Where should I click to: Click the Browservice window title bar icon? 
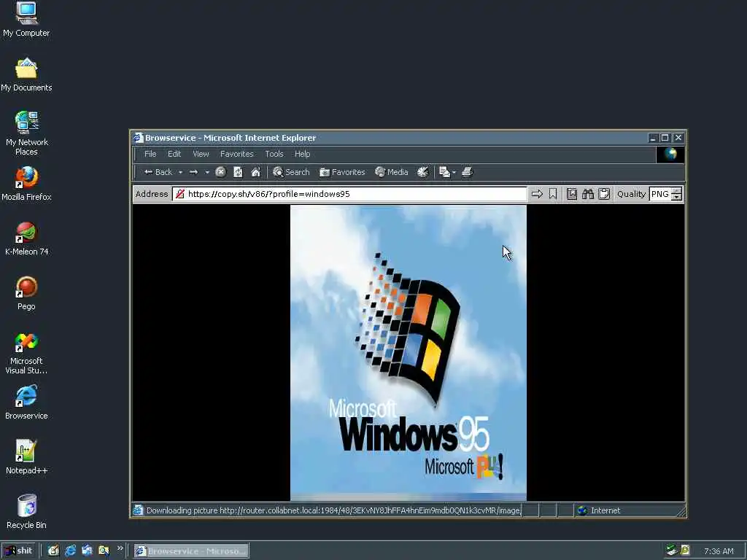tap(138, 138)
